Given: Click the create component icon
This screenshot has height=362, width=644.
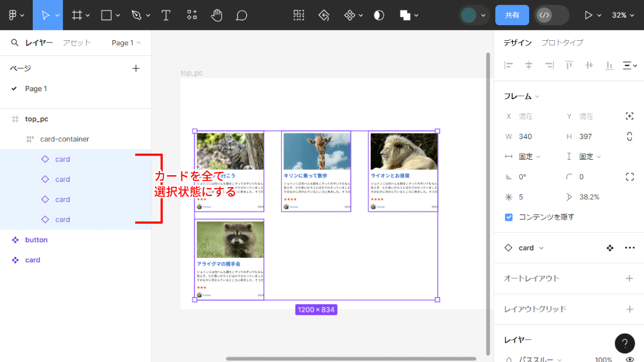Looking at the screenshot, I should coord(349,15).
